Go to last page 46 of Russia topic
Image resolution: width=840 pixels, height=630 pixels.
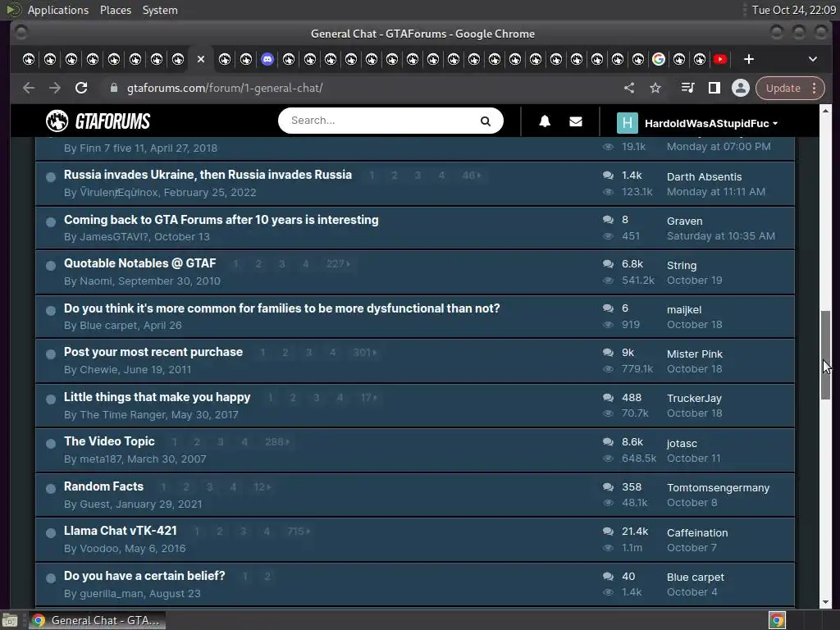pos(471,176)
